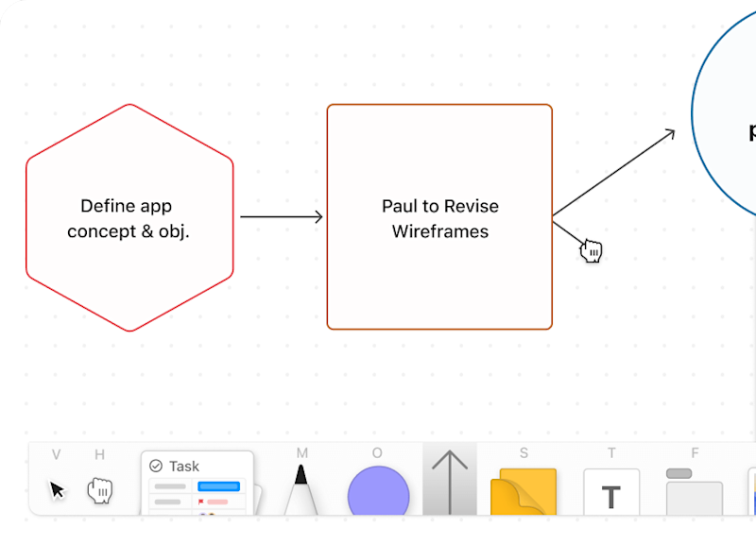Select the V arrow selection tool
This screenshot has height=544, width=756.
pos(57,489)
